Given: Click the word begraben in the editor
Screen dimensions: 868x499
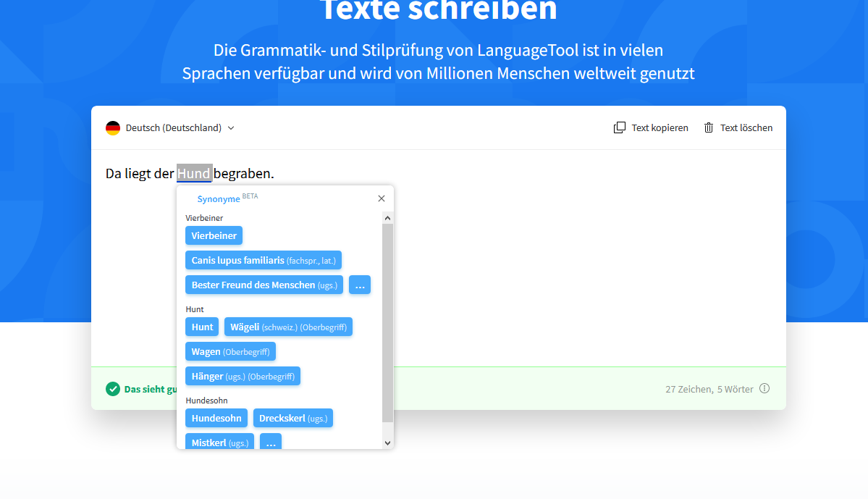Looking at the screenshot, I should point(243,173).
